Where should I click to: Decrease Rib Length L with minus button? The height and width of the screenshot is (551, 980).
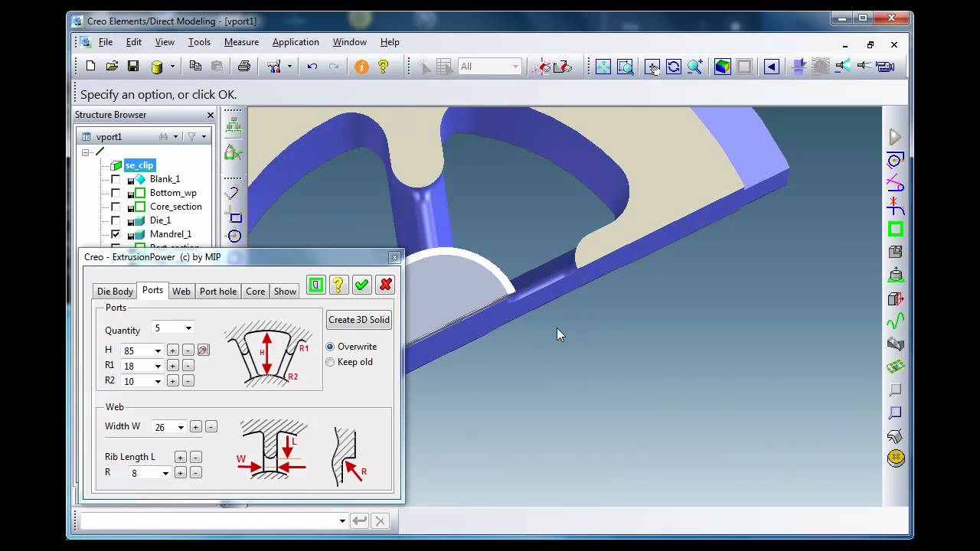[196, 458]
